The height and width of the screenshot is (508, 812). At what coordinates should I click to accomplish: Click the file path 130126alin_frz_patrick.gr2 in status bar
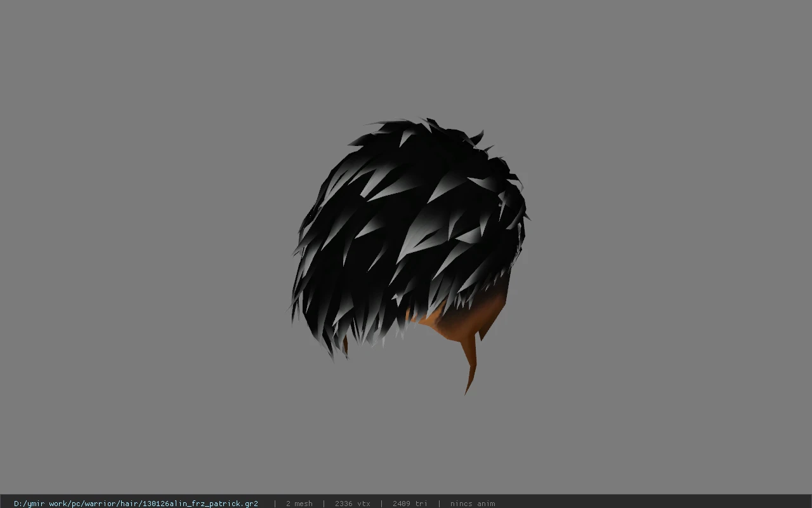pyautogui.click(x=136, y=504)
